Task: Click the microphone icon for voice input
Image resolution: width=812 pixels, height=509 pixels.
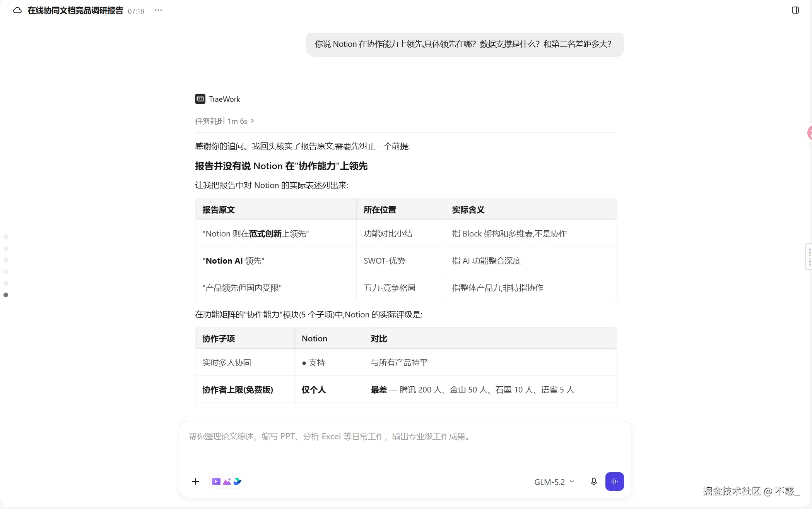Action: coord(594,482)
